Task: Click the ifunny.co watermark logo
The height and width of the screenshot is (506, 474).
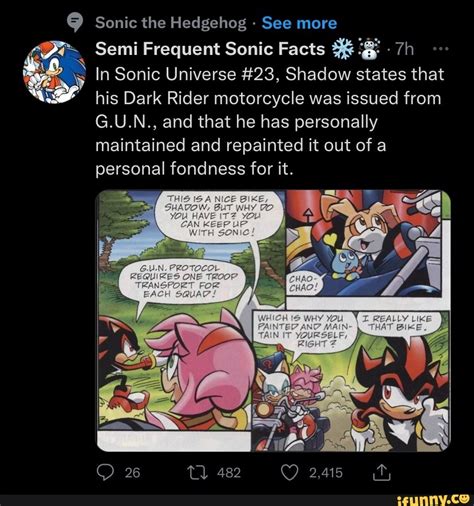Action: (x=433, y=500)
